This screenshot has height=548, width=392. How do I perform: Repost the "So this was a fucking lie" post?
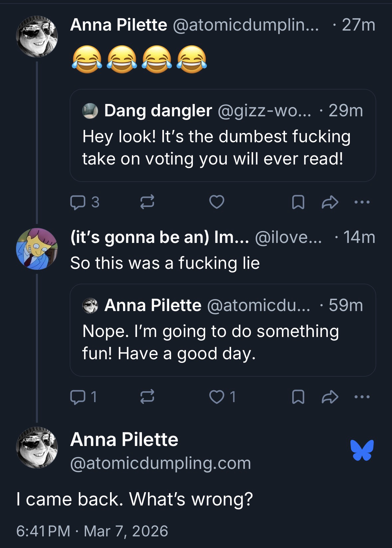147,397
